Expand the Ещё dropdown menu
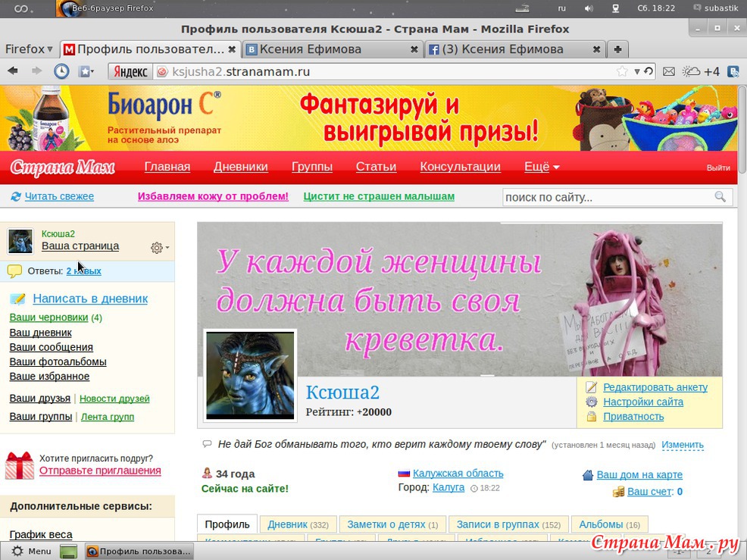Screen dimensions: 747x560 [542, 166]
